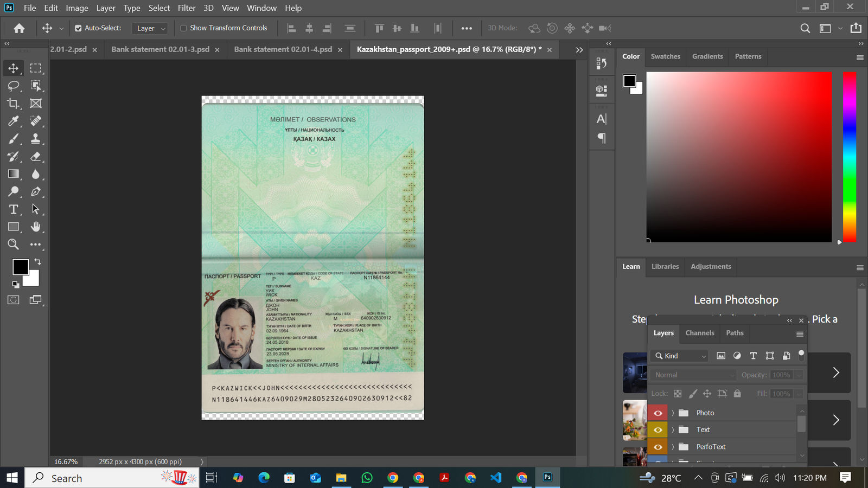
Task: Select the Clone Stamp tool
Action: click(36, 139)
